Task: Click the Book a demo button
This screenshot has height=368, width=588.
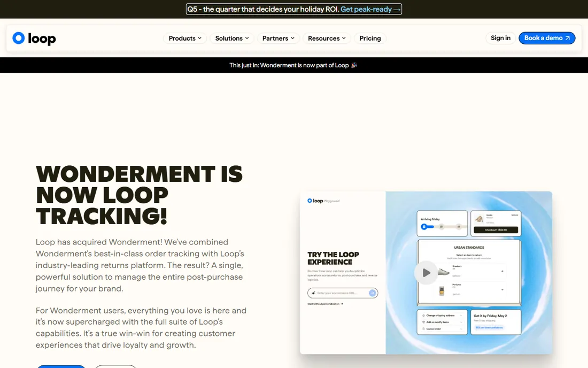Action: [x=547, y=38]
